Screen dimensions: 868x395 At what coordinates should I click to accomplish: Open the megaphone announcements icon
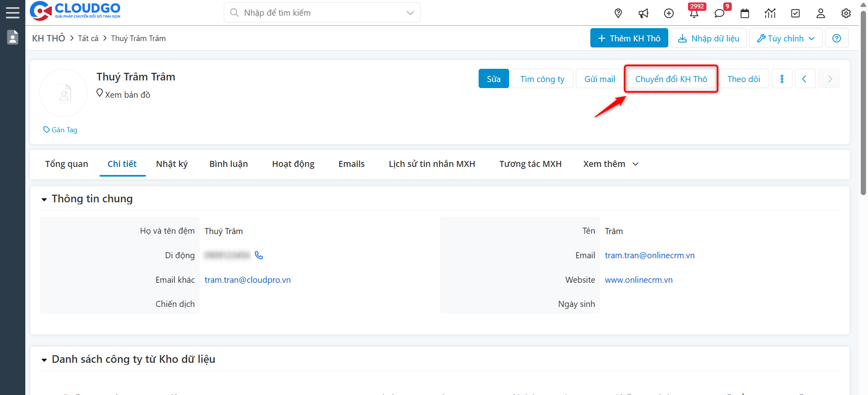click(x=643, y=13)
